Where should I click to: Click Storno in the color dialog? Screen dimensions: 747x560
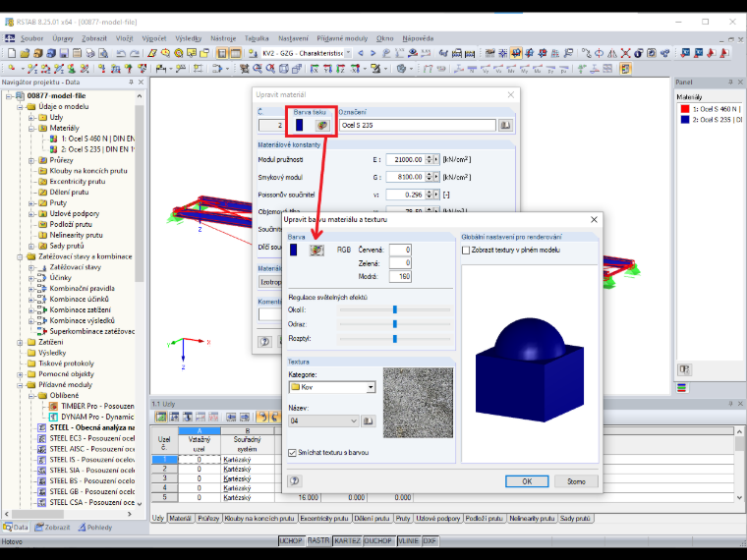(576, 481)
